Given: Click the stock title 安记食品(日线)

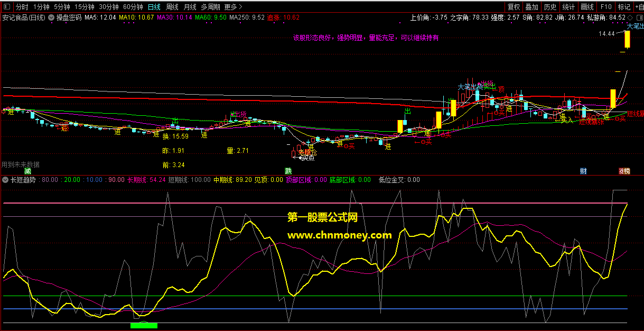Looking at the screenshot, I should [x=24, y=17].
